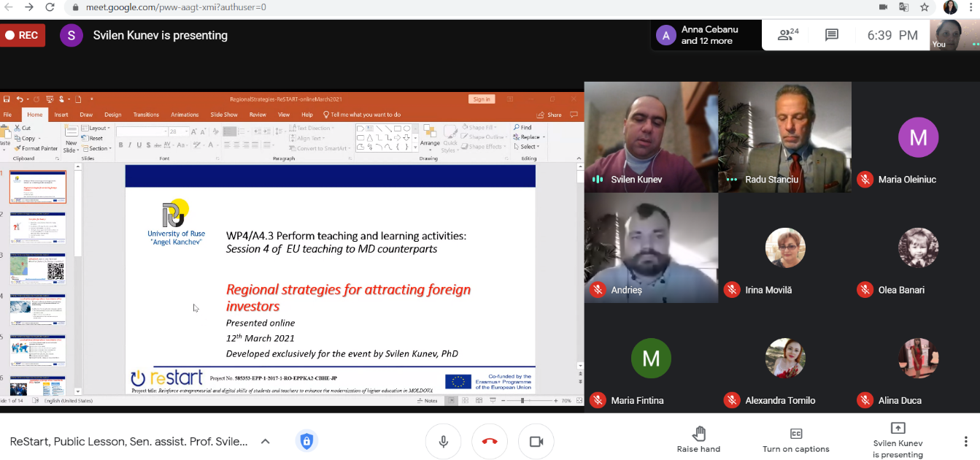Click the Undo arrow in PowerPoint
The image size is (980, 460).
pos(20,99)
